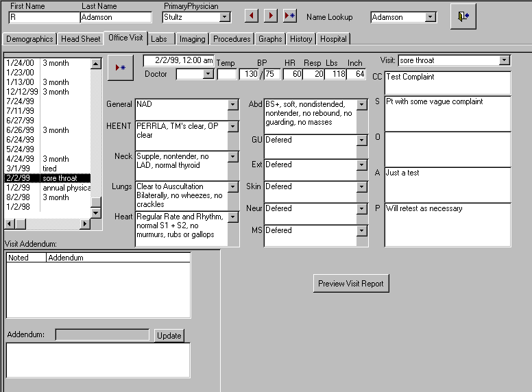Switch to the Labs tab

point(159,39)
